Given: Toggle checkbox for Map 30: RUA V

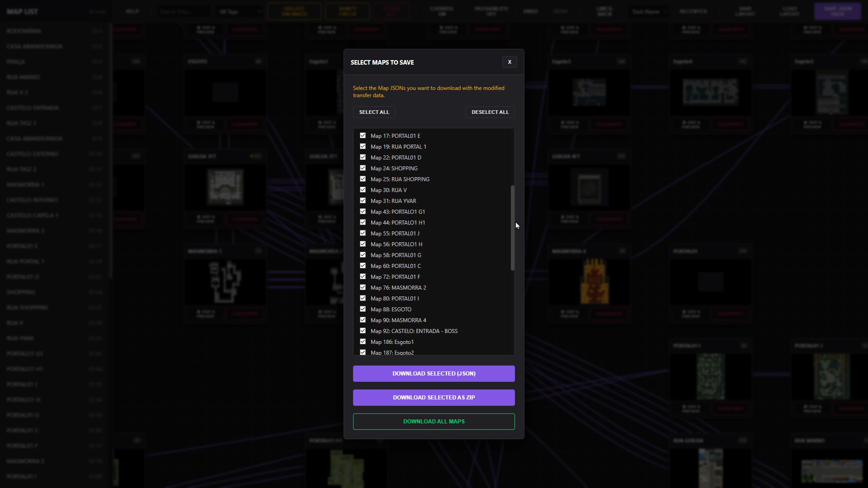Looking at the screenshot, I should pos(363,190).
